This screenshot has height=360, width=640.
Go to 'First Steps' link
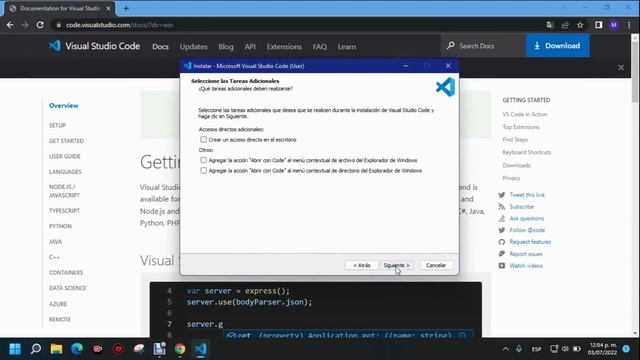click(x=515, y=140)
